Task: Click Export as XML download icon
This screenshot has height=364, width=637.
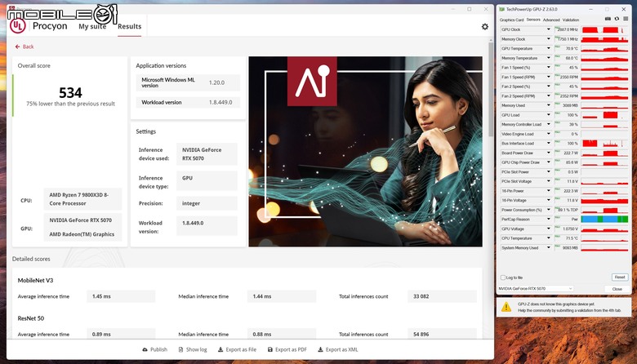Action: [320, 349]
